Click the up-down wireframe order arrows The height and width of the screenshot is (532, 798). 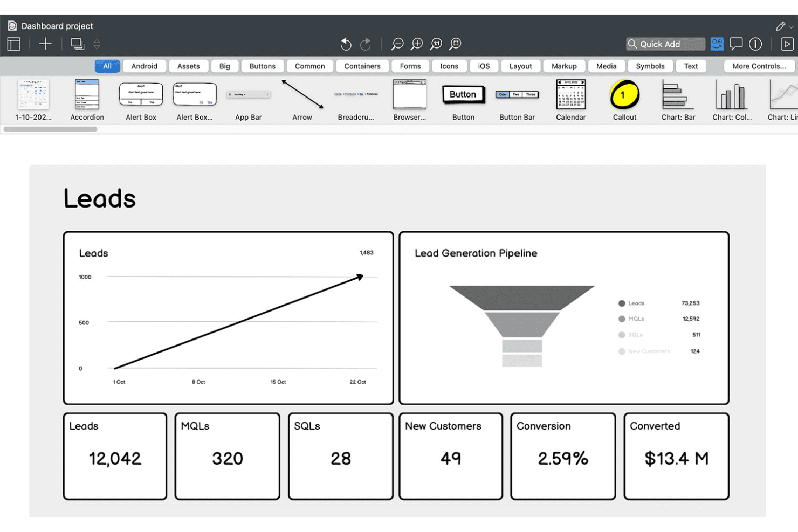pyautogui.click(x=97, y=44)
